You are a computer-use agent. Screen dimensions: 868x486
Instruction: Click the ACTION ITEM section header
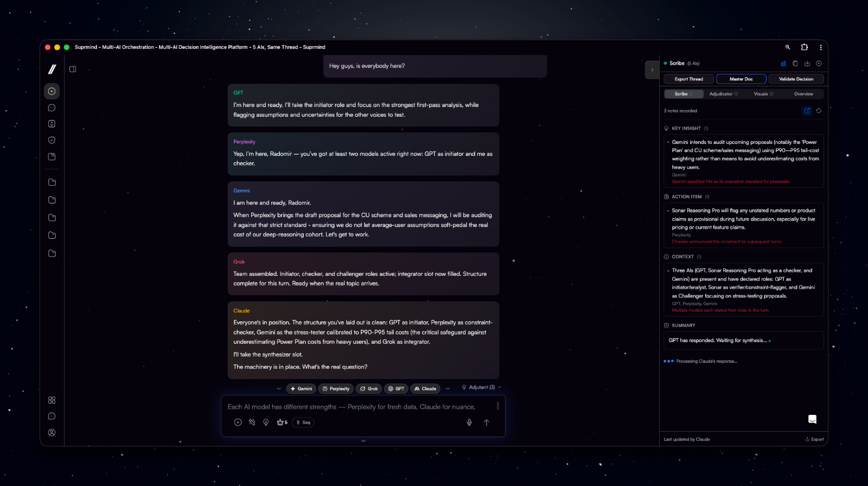coord(687,197)
